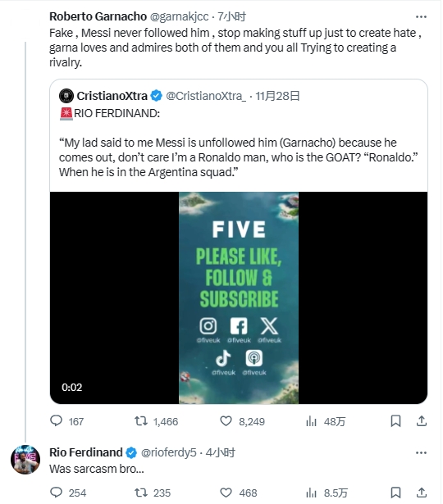Image resolution: width=443 pixels, height=504 pixels.
Task: Open the @rioferdy5 handle link
Action: (168, 452)
